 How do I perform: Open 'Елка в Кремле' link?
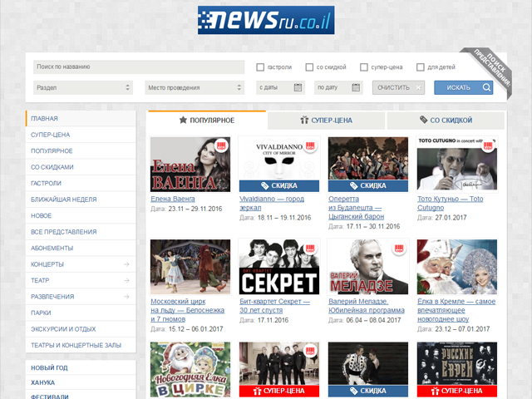tap(456, 310)
